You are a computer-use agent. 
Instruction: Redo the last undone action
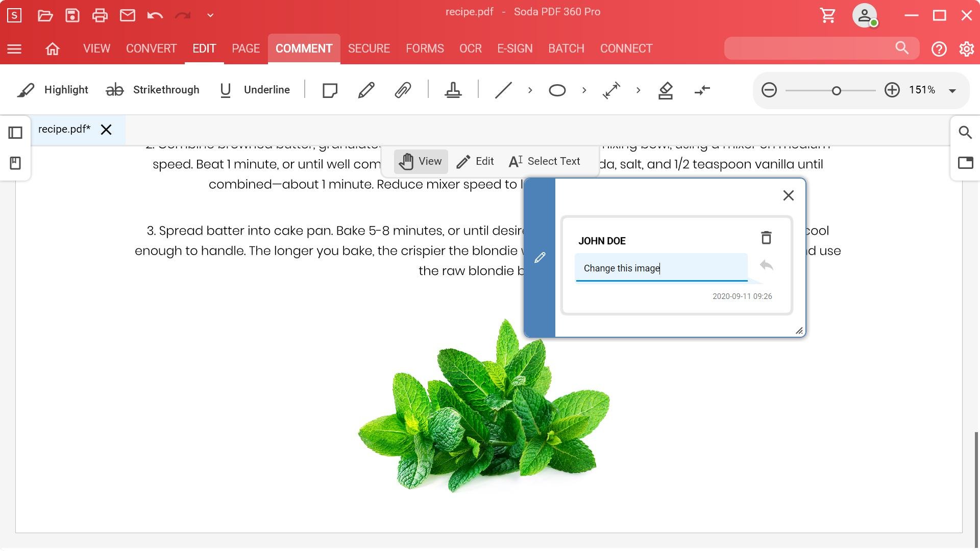point(183,15)
